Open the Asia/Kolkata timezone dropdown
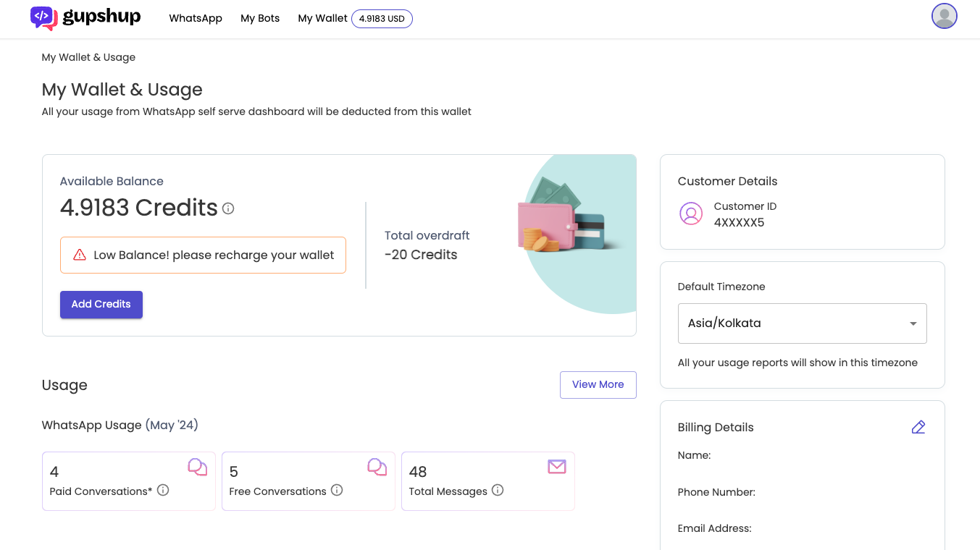The image size is (980, 550). coord(802,323)
